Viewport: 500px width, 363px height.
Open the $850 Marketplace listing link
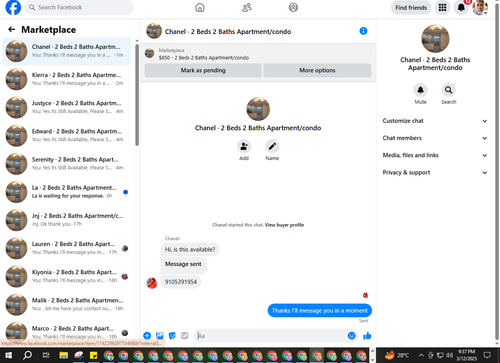tap(204, 58)
